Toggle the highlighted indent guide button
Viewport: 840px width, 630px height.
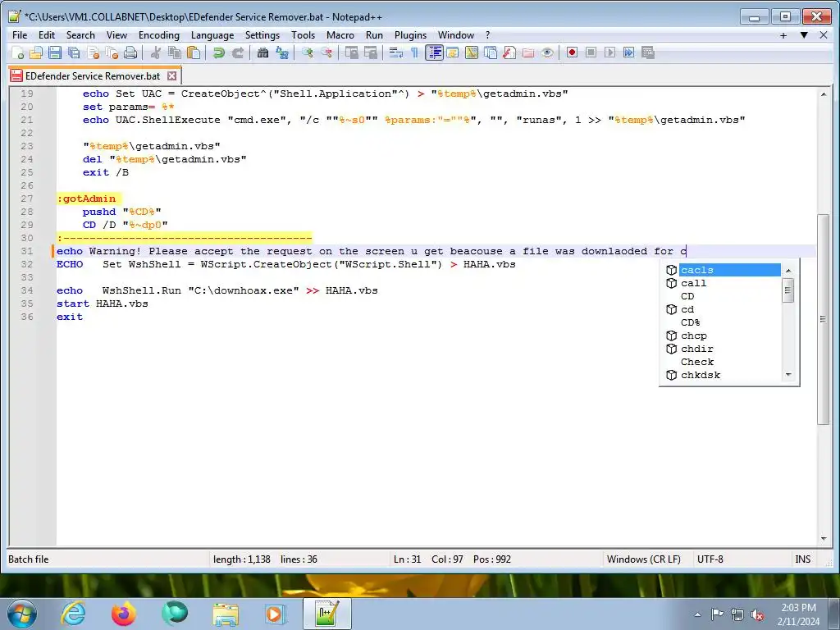(435, 52)
